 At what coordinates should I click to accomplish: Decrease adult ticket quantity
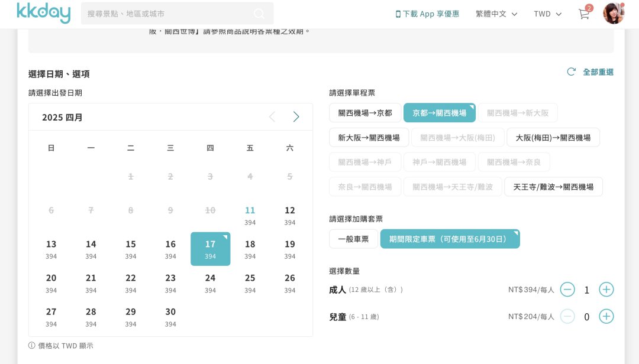(567, 290)
